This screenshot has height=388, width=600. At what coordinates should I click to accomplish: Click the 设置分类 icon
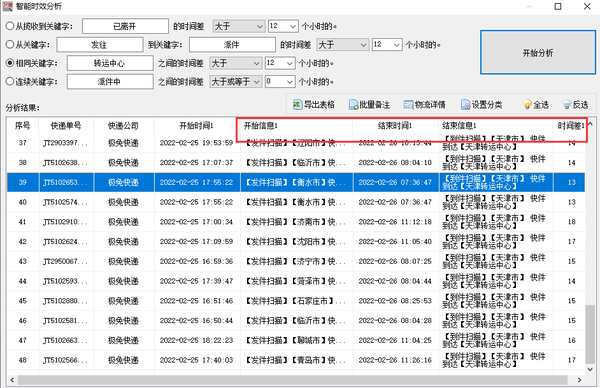[465, 104]
